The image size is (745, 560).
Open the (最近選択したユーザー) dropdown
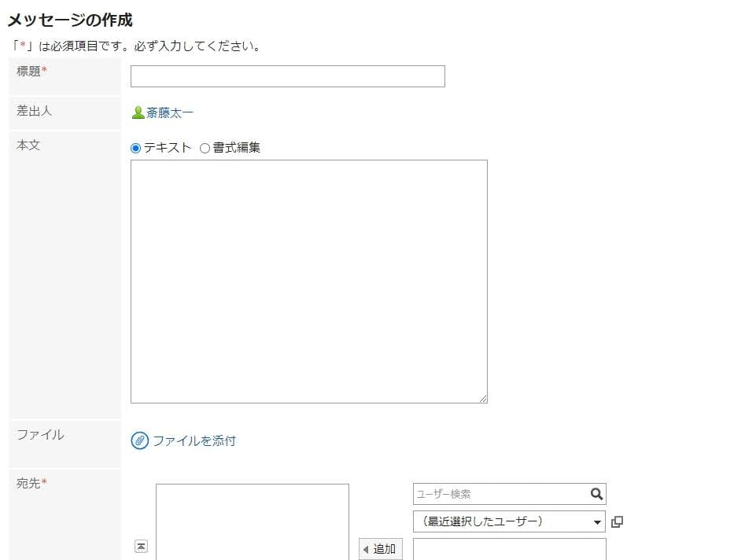[x=509, y=521]
